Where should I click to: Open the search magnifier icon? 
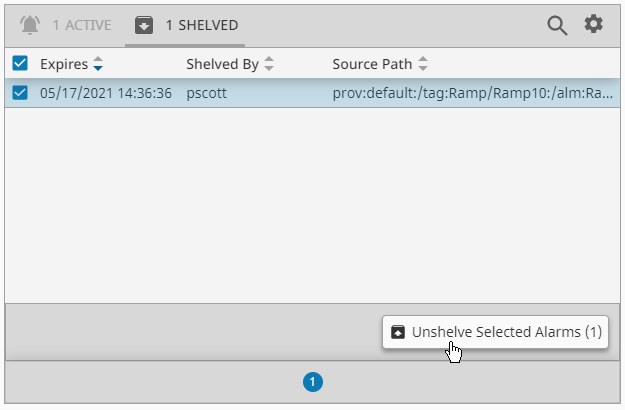[x=557, y=26]
